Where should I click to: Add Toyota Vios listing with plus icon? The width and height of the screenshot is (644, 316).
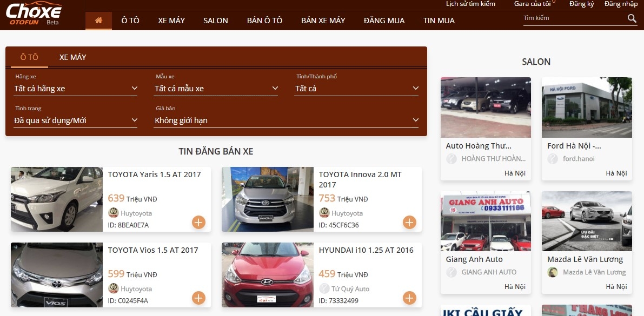(198, 298)
